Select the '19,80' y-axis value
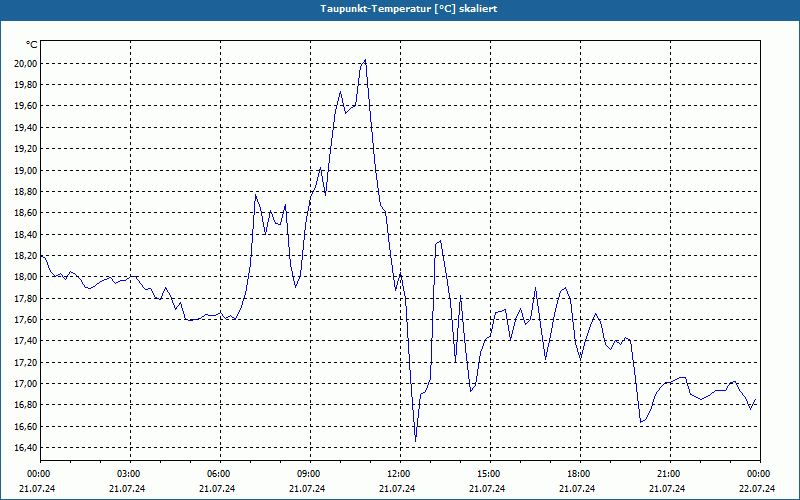Viewport: 800px width, 500px height. [x=24, y=85]
